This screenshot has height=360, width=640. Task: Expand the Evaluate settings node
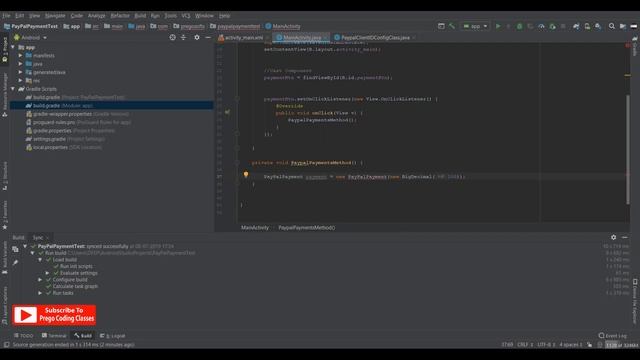point(48,273)
